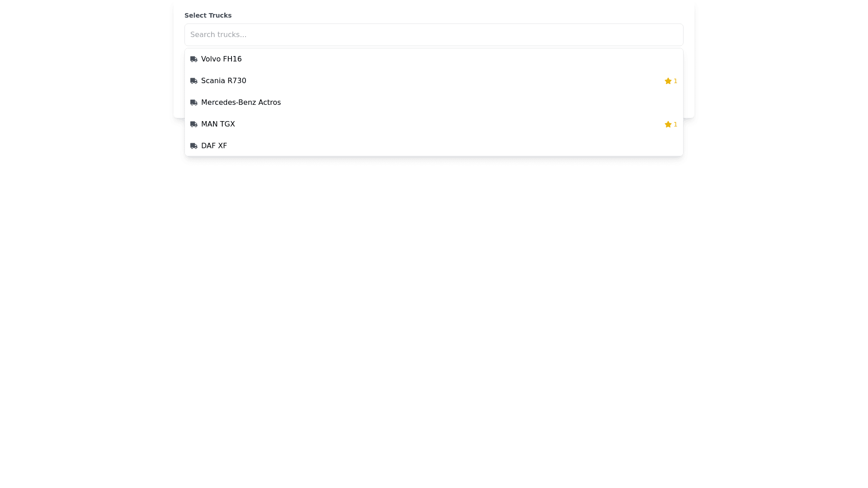The height and width of the screenshot is (488, 868).
Task: Select the MAN TGX truck option
Action: [218, 124]
